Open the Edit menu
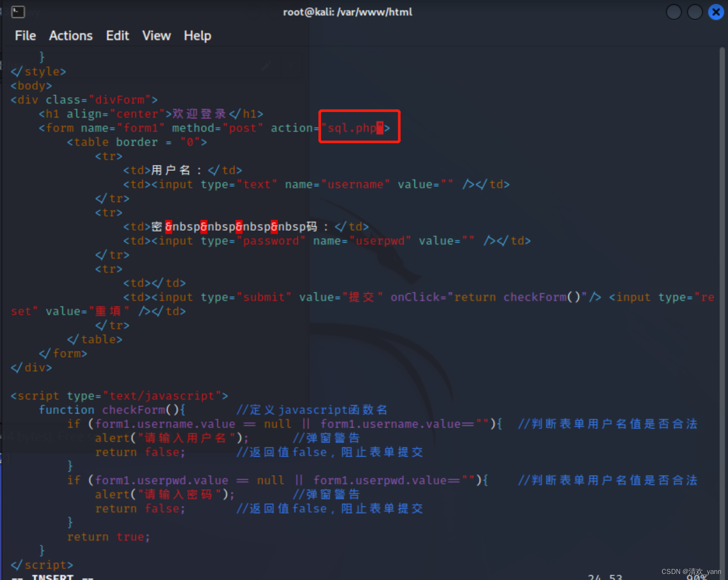Image resolution: width=728 pixels, height=580 pixels. 117,36
